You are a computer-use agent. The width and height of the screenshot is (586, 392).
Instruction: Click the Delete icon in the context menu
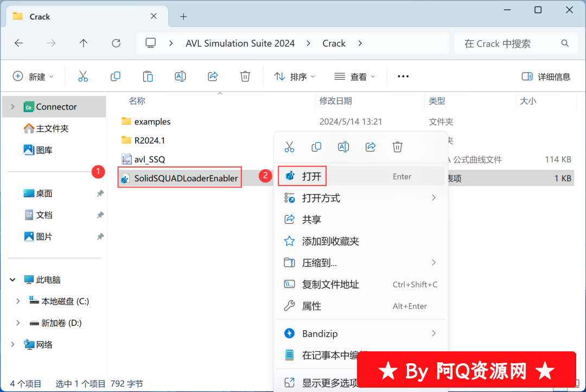click(x=397, y=147)
